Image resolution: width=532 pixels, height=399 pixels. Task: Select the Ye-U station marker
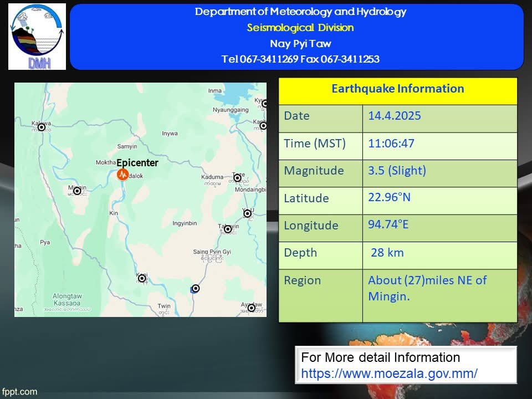[x=247, y=213]
